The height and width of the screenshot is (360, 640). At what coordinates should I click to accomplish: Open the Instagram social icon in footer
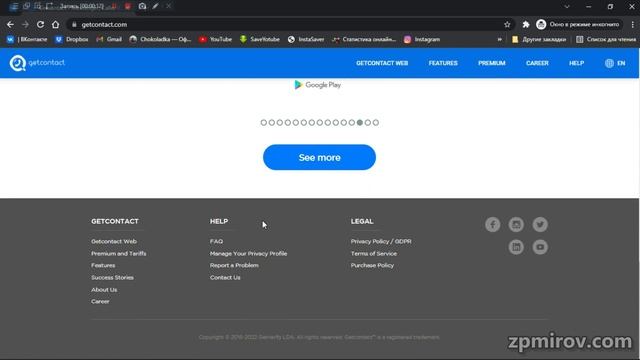point(516,224)
